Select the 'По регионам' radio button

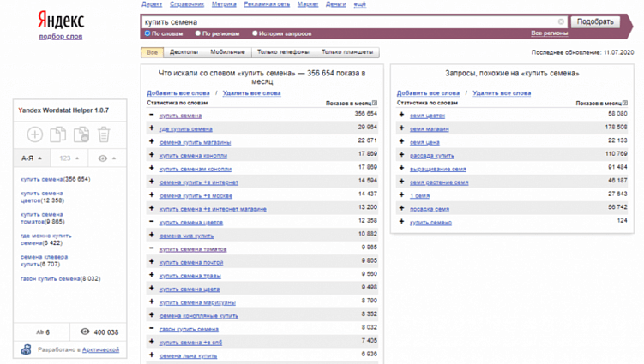(197, 33)
